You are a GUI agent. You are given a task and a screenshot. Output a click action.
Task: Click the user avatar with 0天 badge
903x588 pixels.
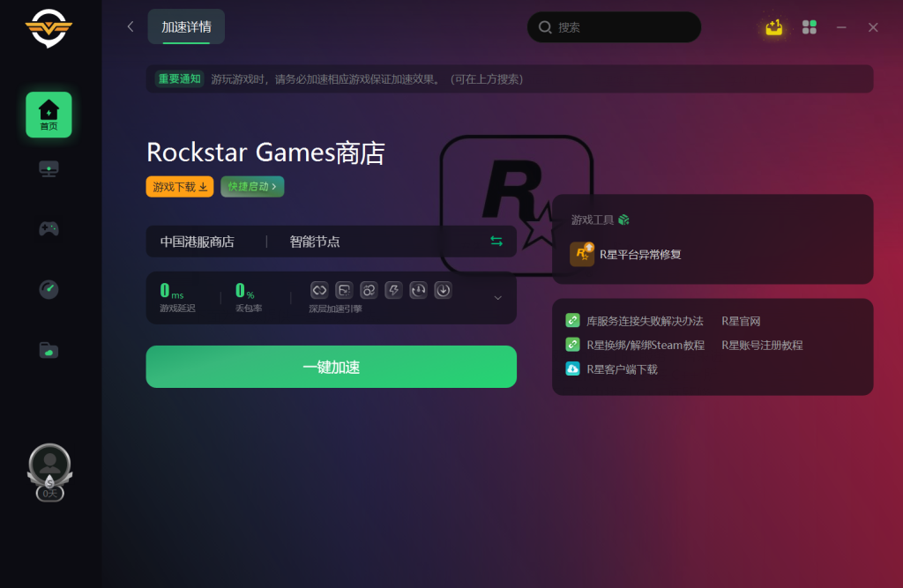[50, 473]
